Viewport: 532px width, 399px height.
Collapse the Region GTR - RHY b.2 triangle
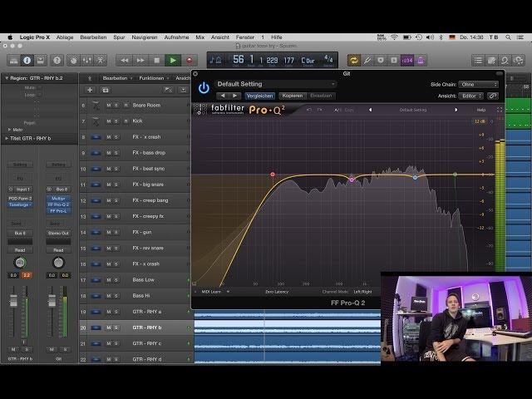coord(6,78)
